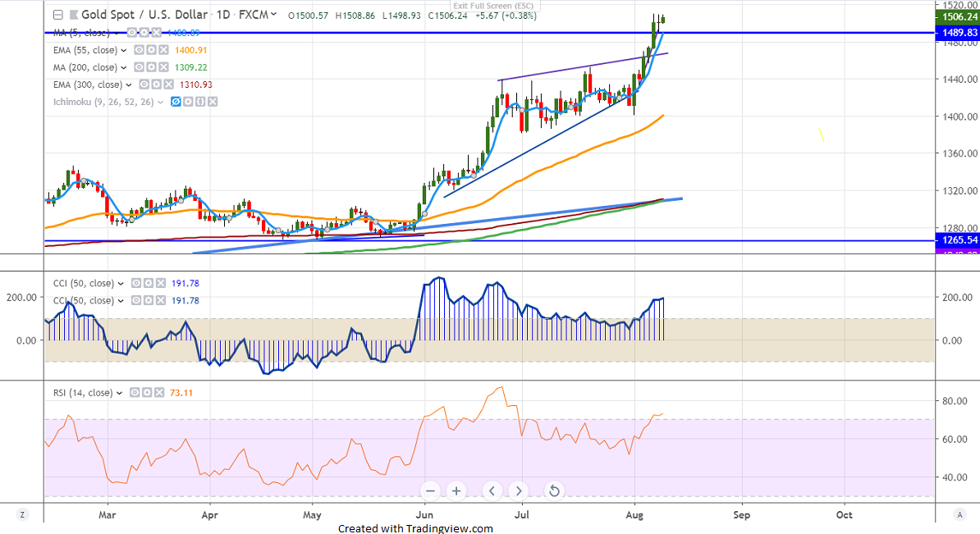
Task: Click EMA (300, close) value 1310.93
Action: point(196,84)
